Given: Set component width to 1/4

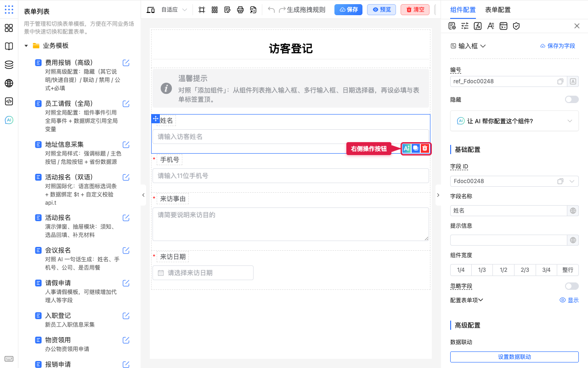Looking at the screenshot, I should tap(461, 270).
